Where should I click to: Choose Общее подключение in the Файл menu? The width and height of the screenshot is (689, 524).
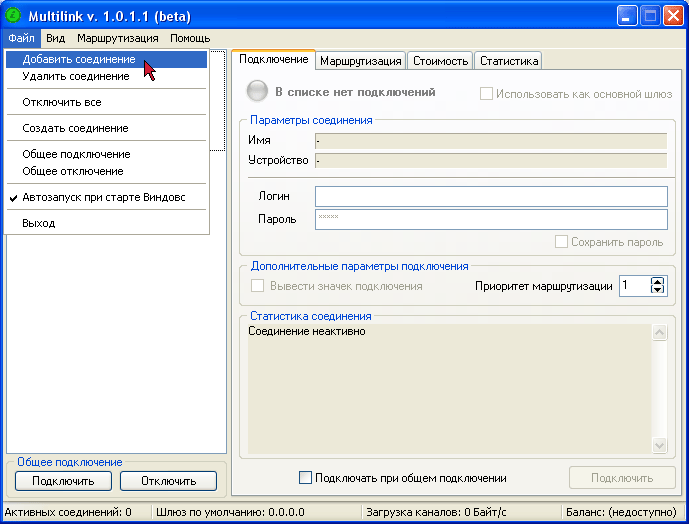106,154
